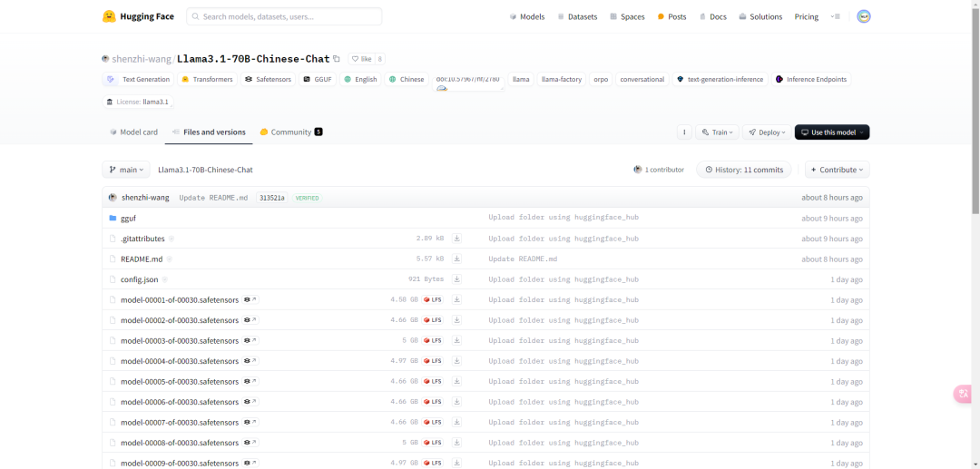Copy the model name with the copy icon
Image resolution: width=980 pixels, height=469 pixels.
[337, 59]
